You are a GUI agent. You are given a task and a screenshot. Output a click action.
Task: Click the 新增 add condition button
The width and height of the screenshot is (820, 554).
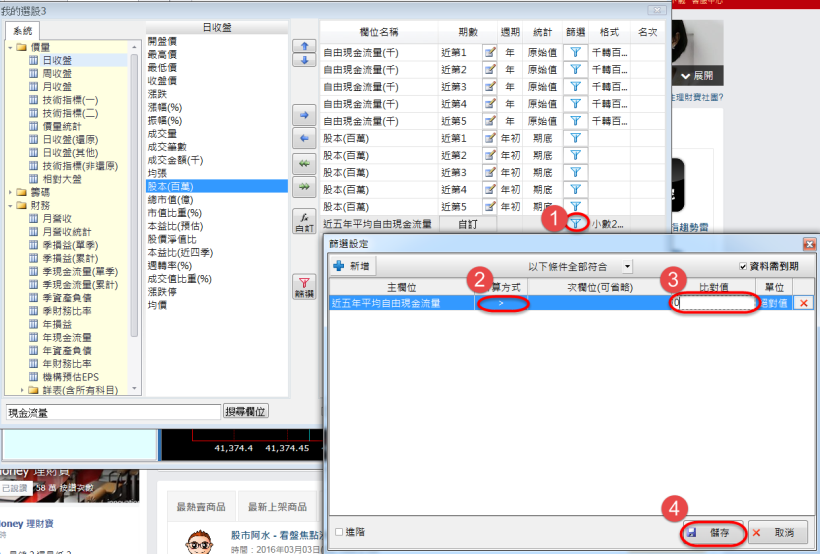click(350, 267)
